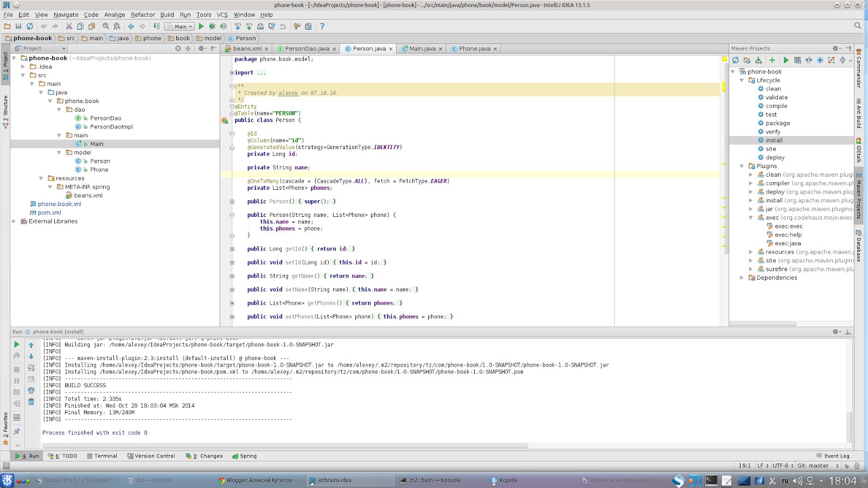
Task: Click the Help question mark icon
Action: (322, 26)
